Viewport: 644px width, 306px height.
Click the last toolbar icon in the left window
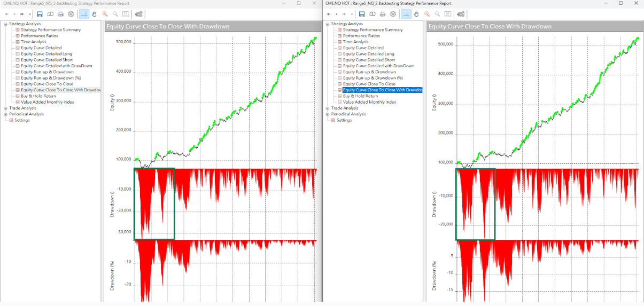pos(138,14)
